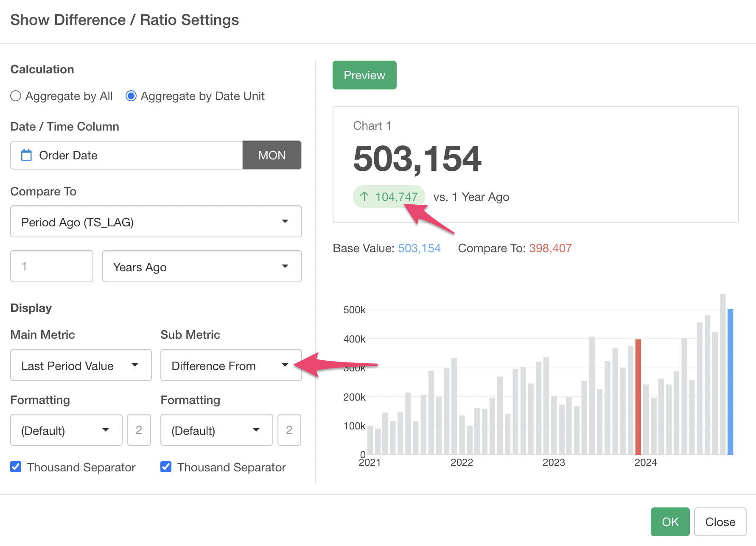Open Difference From sub metric dropdown
756x546 pixels.
(230, 365)
